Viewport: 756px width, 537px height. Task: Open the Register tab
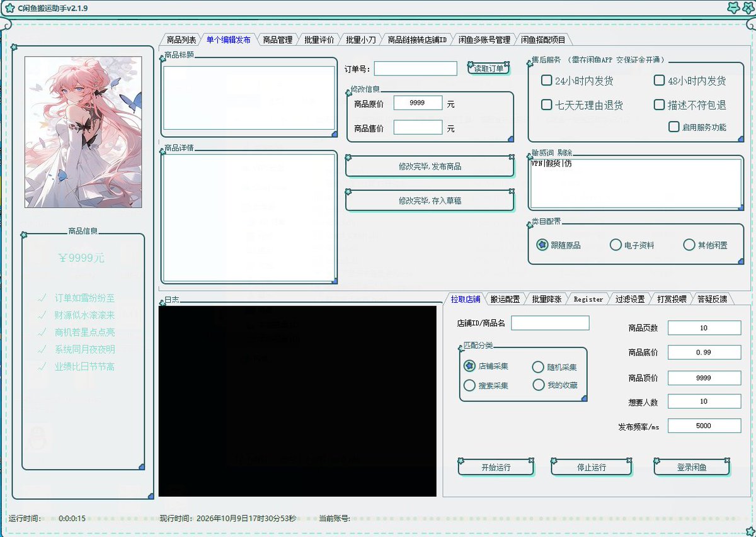point(588,299)
